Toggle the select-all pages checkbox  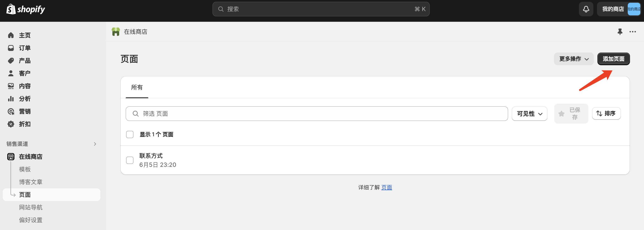coord(130,135)
